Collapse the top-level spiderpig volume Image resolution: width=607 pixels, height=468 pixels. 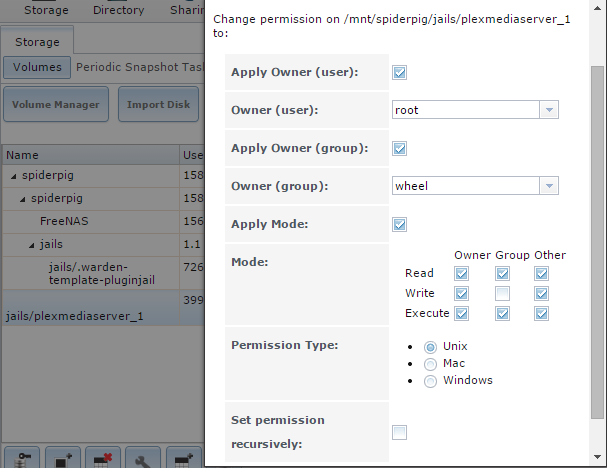[13, 175]
